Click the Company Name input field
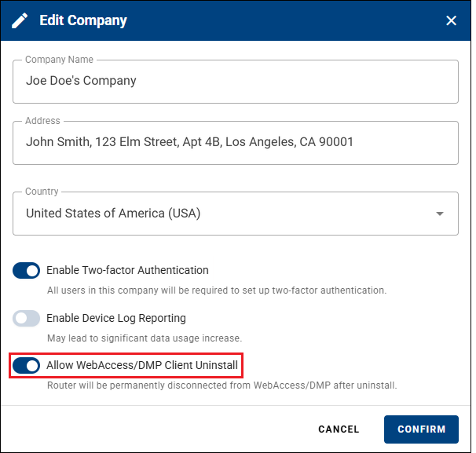The image size is (476, 453). [236, 82]
